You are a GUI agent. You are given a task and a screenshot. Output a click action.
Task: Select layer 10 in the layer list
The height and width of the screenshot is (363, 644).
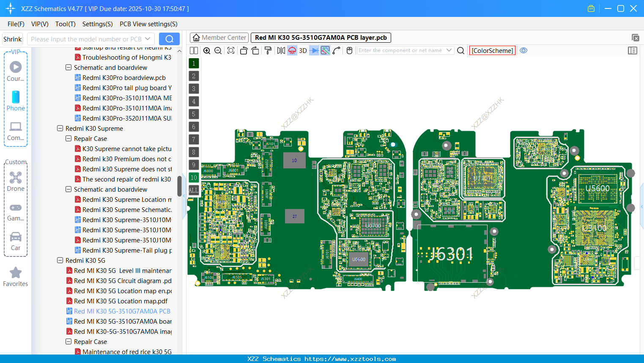(193, 177)
